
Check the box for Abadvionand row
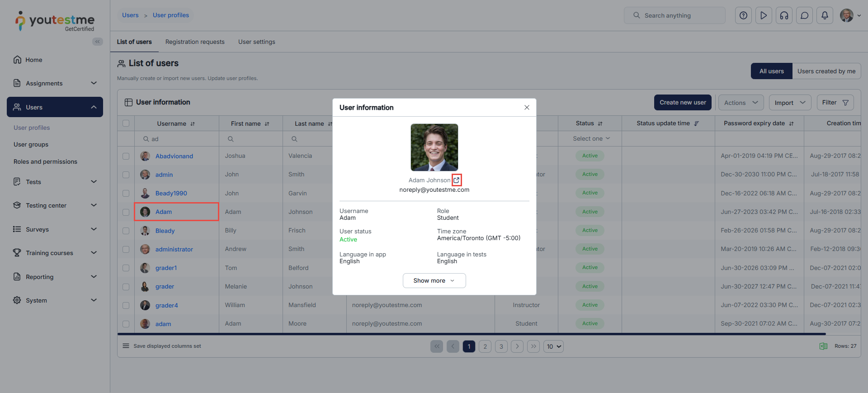pos(126,156)
